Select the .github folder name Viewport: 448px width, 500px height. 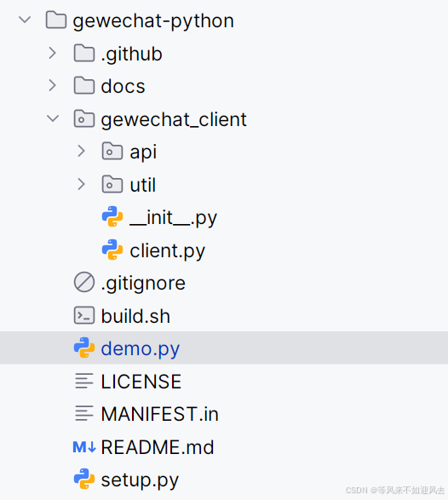[131, 54]
